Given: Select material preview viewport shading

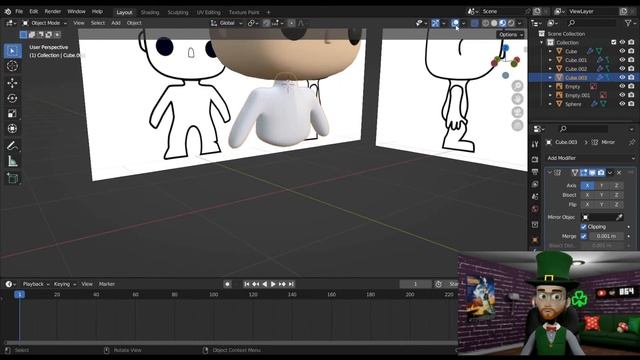Looking at the screenshot, I should coord(502,23).
